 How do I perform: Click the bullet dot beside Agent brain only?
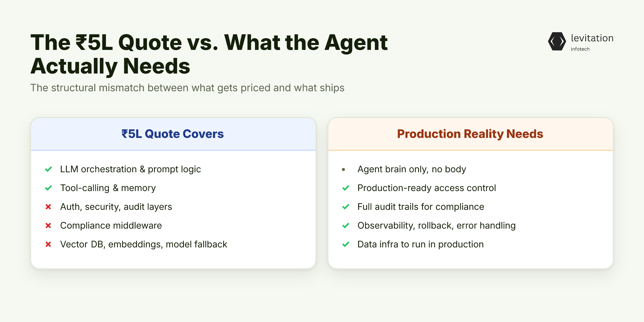tap(343, 170)
